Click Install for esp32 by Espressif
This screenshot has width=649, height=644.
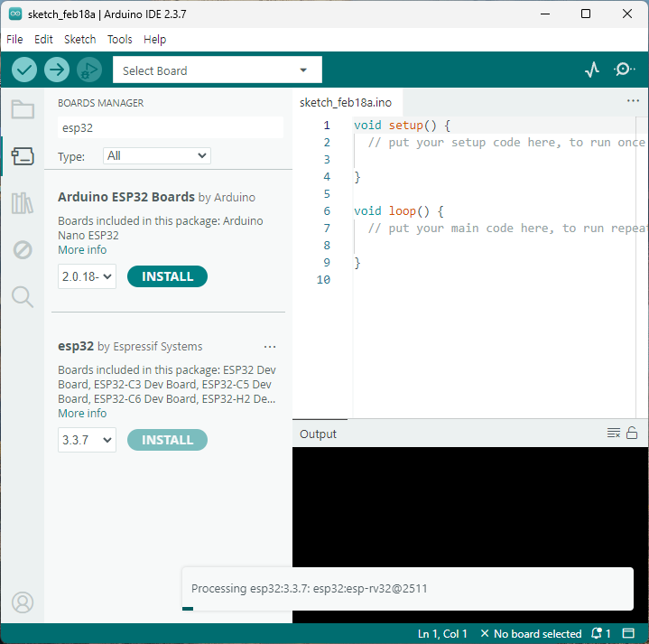tap(167, 440)
